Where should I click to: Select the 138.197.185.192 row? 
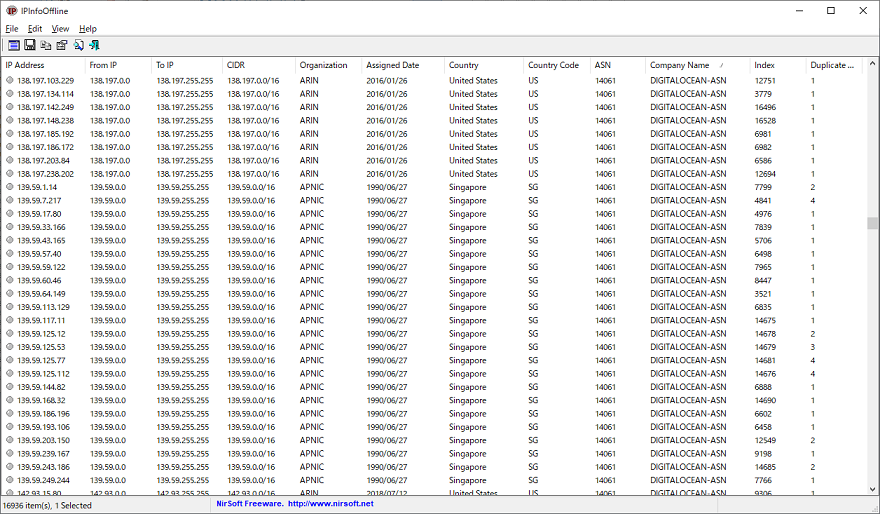tap(432, 134)
